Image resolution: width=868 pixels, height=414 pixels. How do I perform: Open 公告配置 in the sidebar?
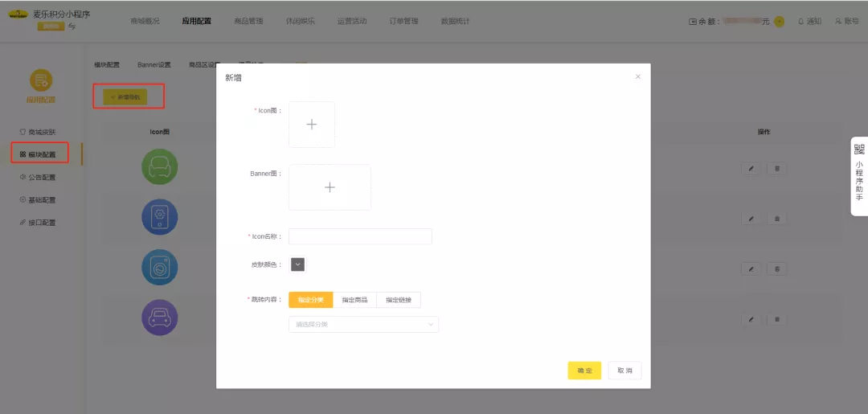point(42,177)
